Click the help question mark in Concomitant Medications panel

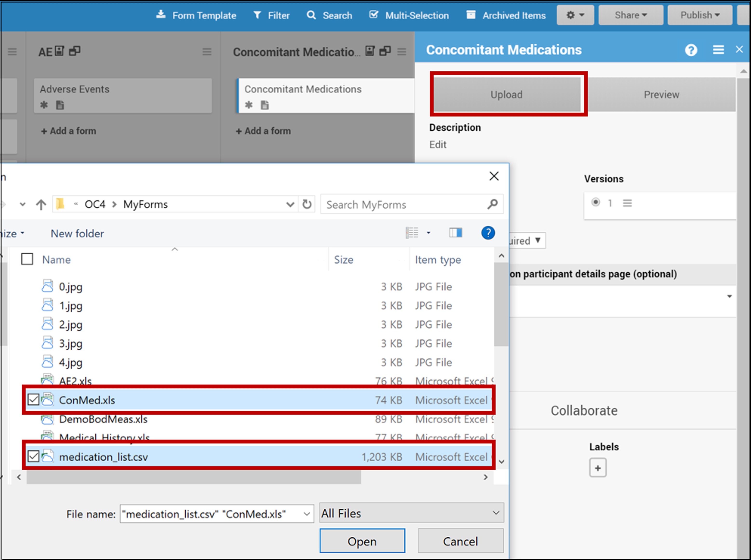(691, 50)
